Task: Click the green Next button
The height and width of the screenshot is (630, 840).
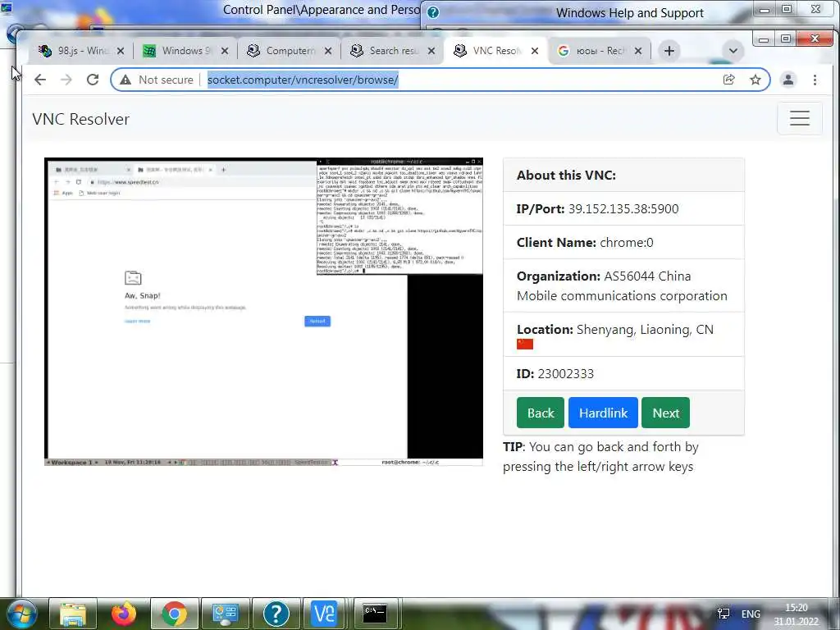Action: [666, 413]
